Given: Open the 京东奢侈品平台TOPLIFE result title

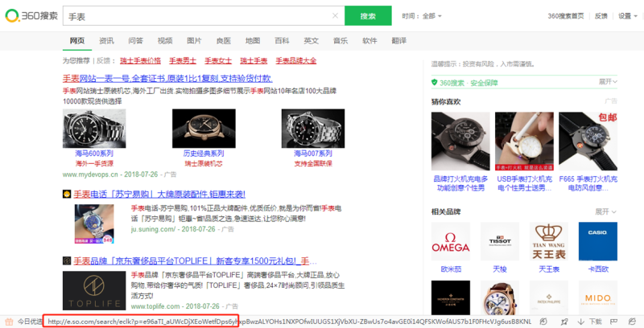Looking at the screenshot, I should [195, 260].
